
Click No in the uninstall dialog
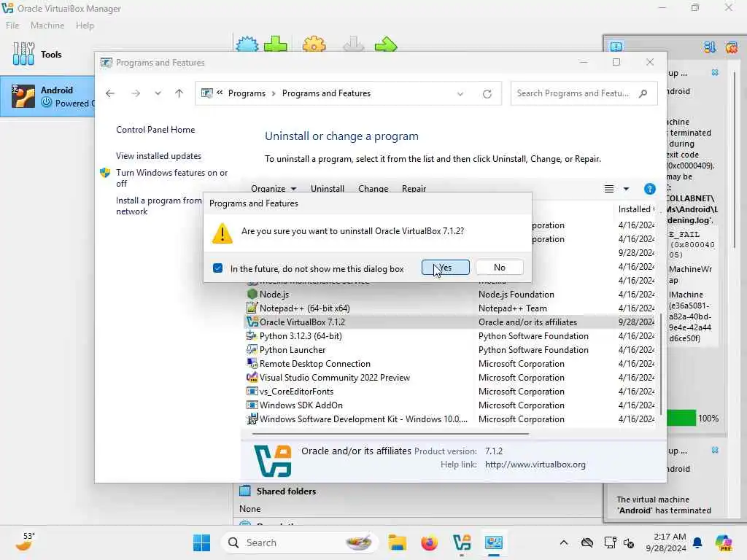pos(499,268)
